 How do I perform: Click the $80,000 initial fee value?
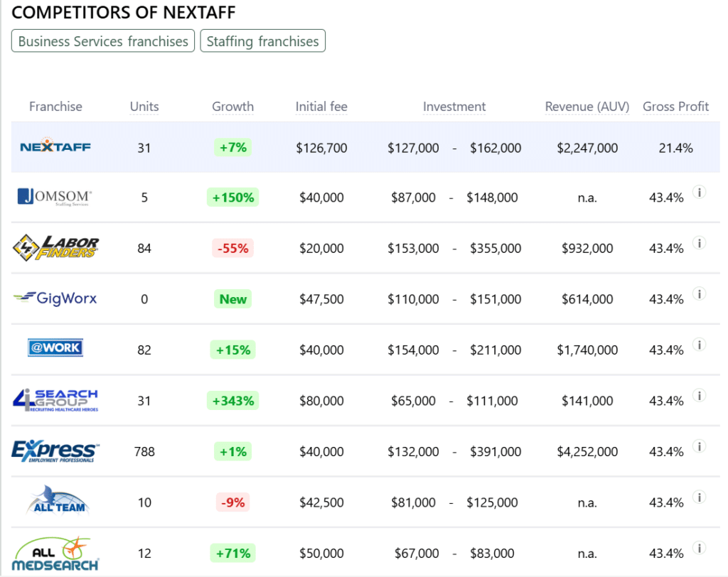321,401
